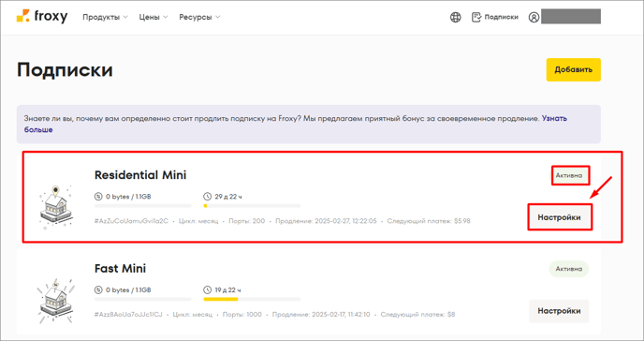
Task: Click the Fast Mini house illustration
Action: 57,300
